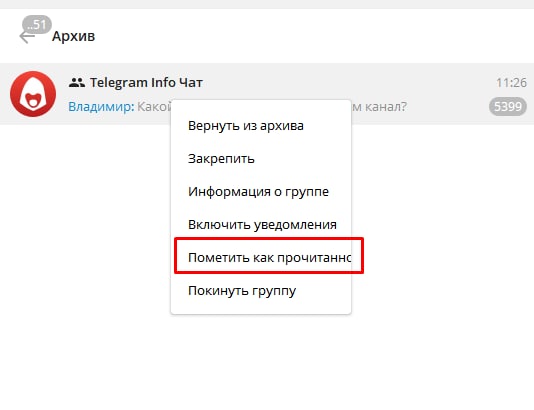
Task: Choose Покинуть группу in the context menu
Action: tap(261, 291)
